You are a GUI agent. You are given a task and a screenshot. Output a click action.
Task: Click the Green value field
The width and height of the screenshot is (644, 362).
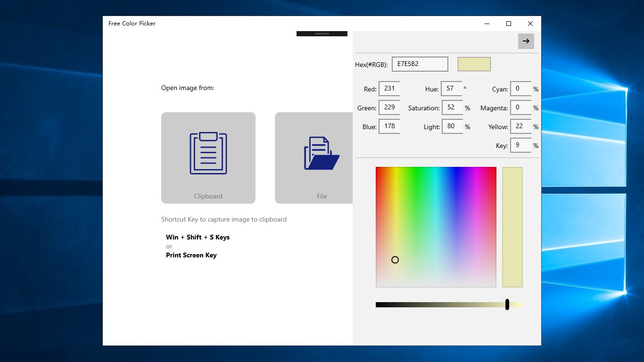pos(389,107)
